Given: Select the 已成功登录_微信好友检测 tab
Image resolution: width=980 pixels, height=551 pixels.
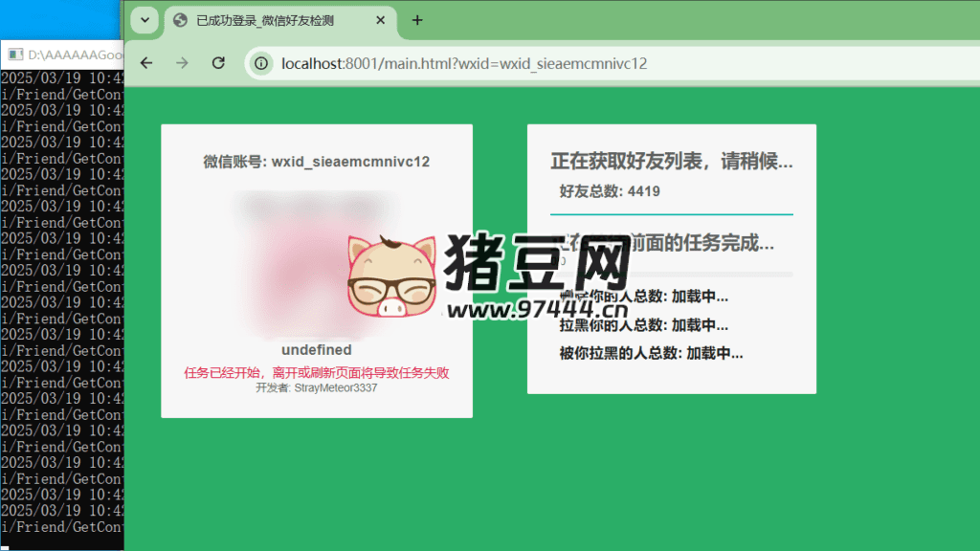Looking at the screenshot, I should pos(278,20).
